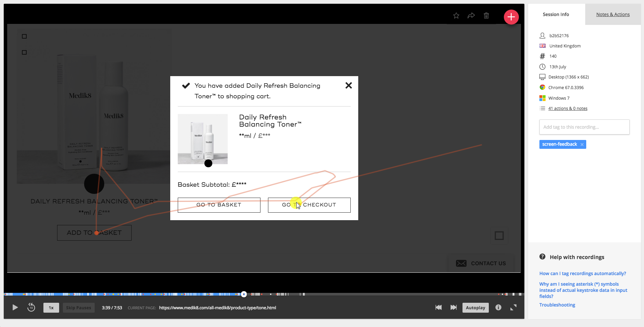Click the Desktop screen size icon
Viewport: 644px width, 327px height.
coord(542,77)
